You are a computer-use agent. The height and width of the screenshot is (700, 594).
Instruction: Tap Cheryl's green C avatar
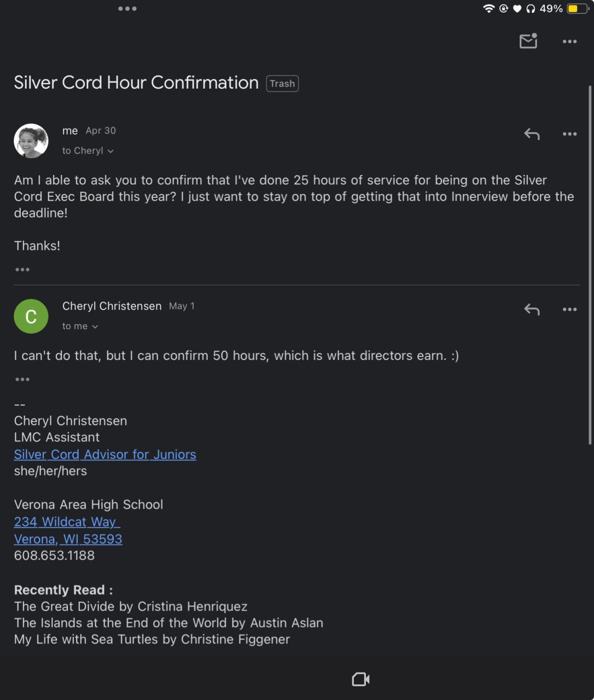[x=31, y=316]
